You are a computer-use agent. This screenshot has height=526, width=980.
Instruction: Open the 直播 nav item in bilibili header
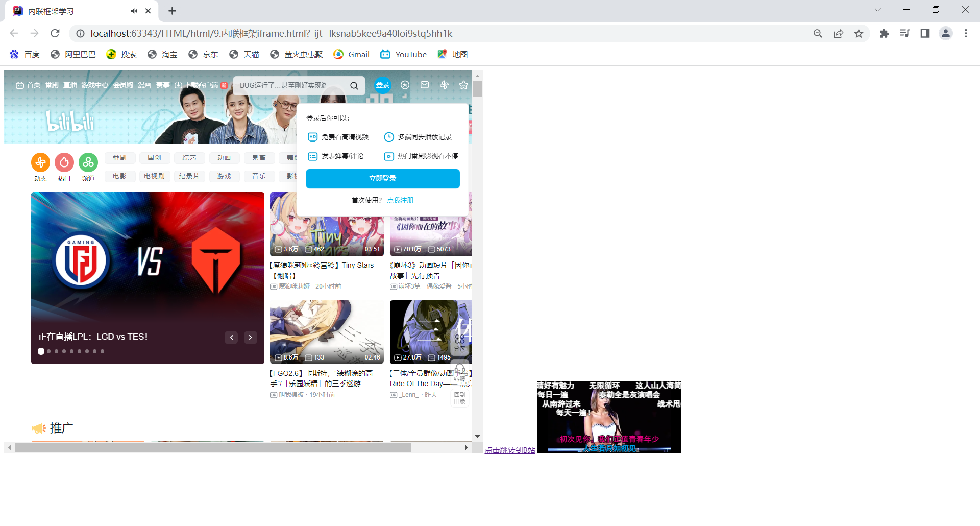(x=70, y=85)
